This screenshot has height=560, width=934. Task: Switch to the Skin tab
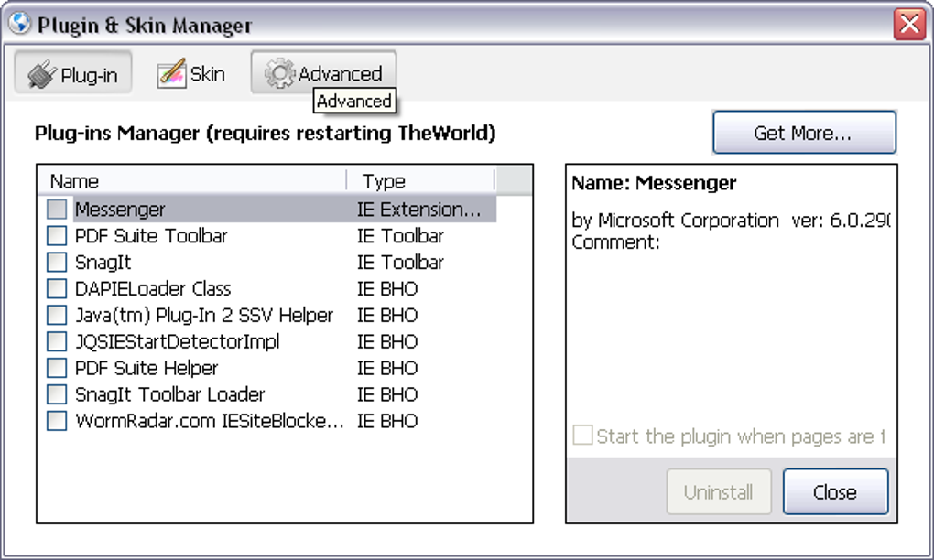click(191, 74)
